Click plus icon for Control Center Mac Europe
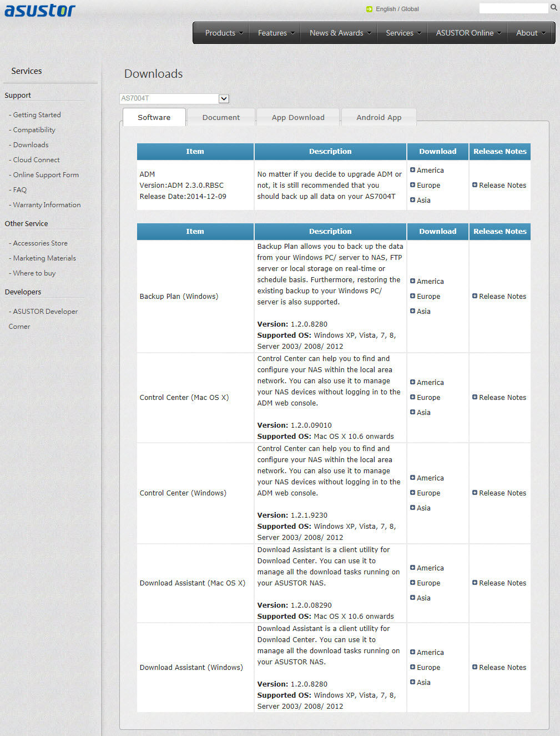The image size is (560, 736). click(x=412, y=397)
